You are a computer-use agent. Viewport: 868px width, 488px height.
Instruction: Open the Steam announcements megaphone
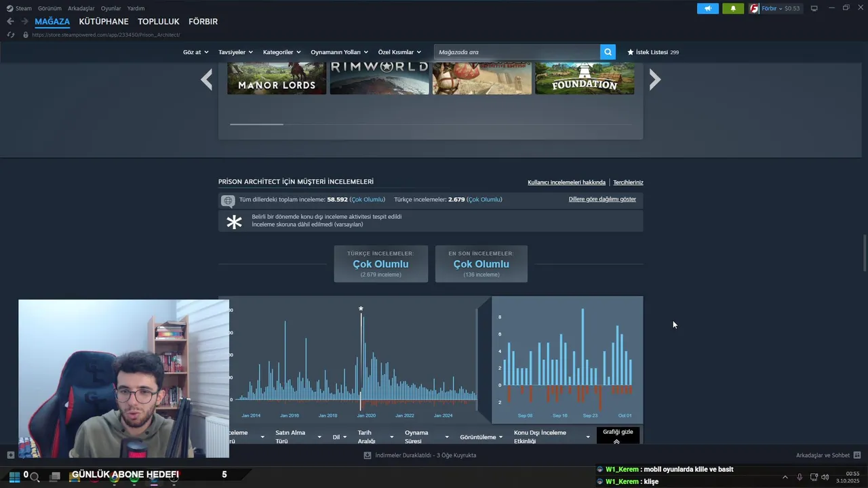707,8
